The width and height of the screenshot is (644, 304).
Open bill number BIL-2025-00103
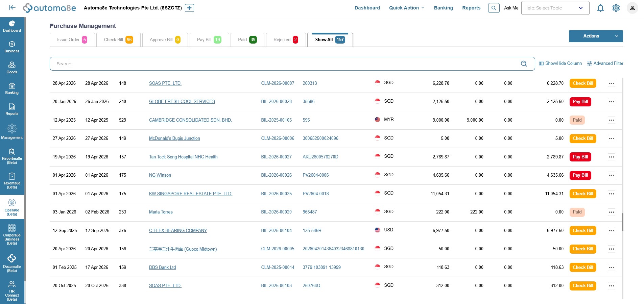coord(276,286)
